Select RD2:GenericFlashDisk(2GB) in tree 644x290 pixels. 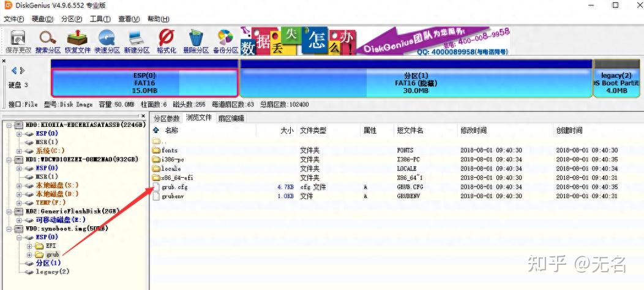[x=72, y=211]
